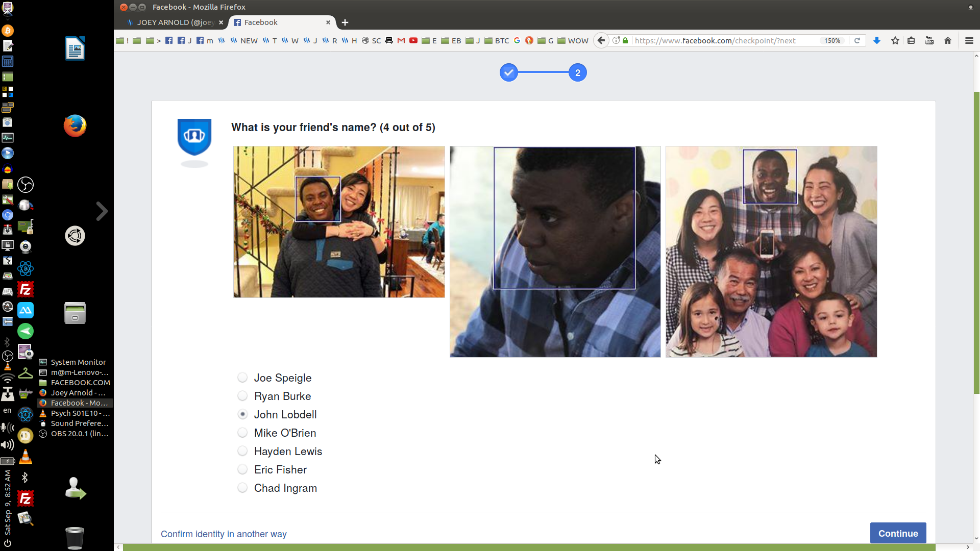Viewport: 980px width, 551px height.
Task: Choose the Eric Fisher radio button
Action: pos(242,469)
